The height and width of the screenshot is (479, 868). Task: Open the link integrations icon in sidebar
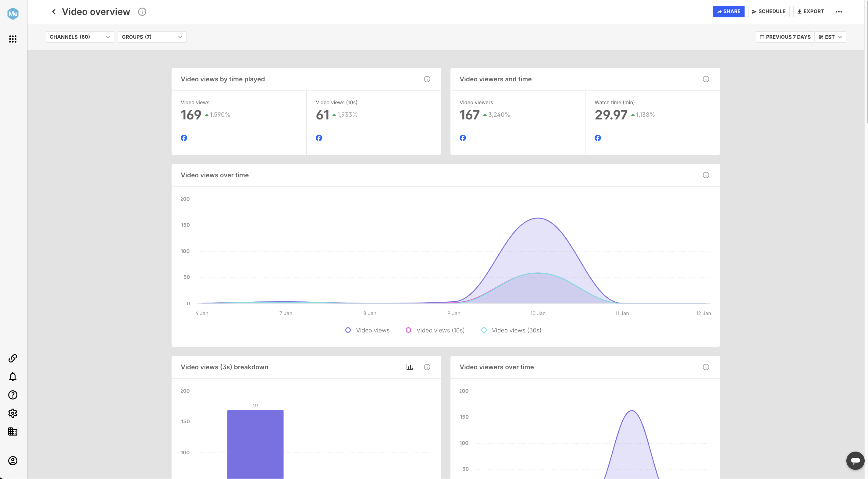[x=13, y=358]
